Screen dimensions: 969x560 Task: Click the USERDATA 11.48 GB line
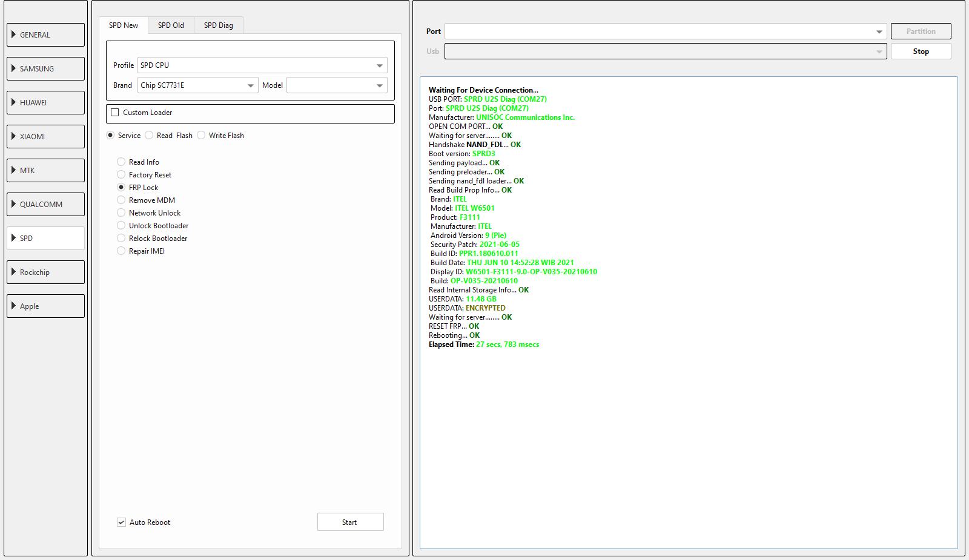pyautogui.click(x=463, y=299)
